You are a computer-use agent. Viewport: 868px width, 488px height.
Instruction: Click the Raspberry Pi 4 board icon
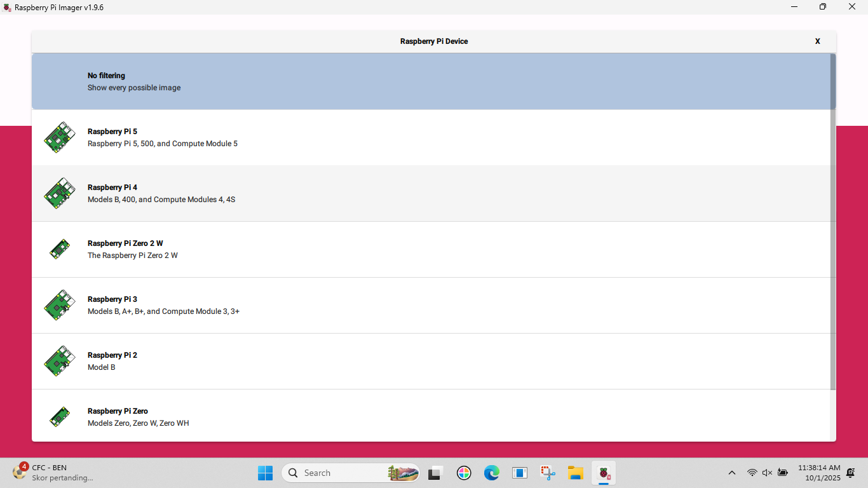59,193
